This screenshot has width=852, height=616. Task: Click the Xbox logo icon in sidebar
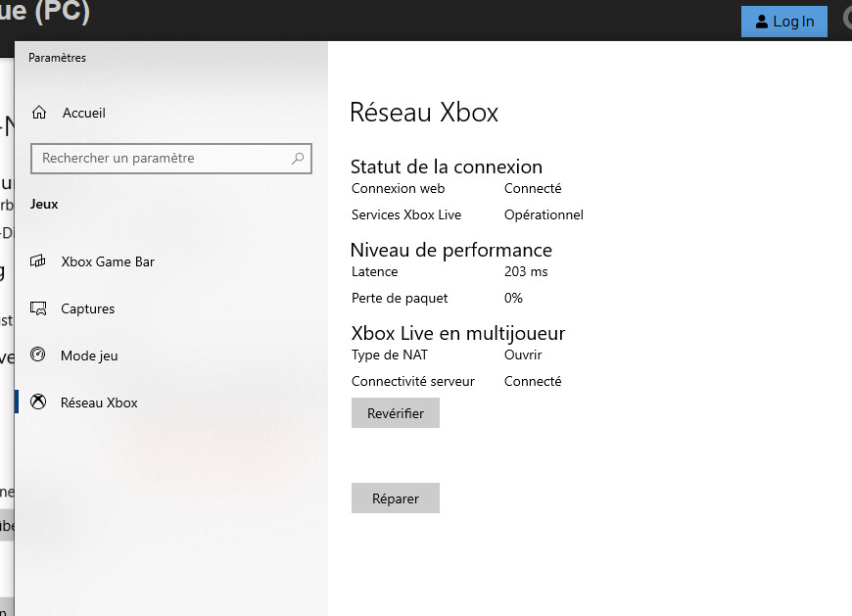tap(39, 403)
